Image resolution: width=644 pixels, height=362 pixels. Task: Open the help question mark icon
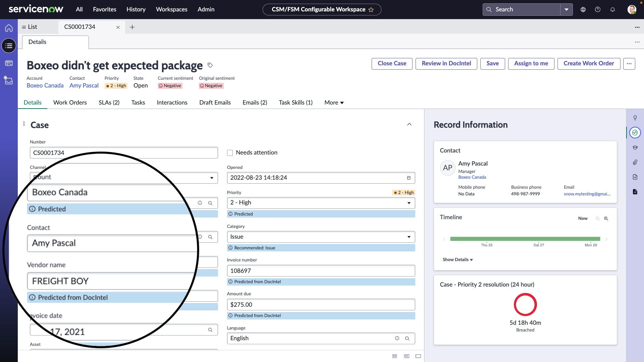tap(597, 9)
